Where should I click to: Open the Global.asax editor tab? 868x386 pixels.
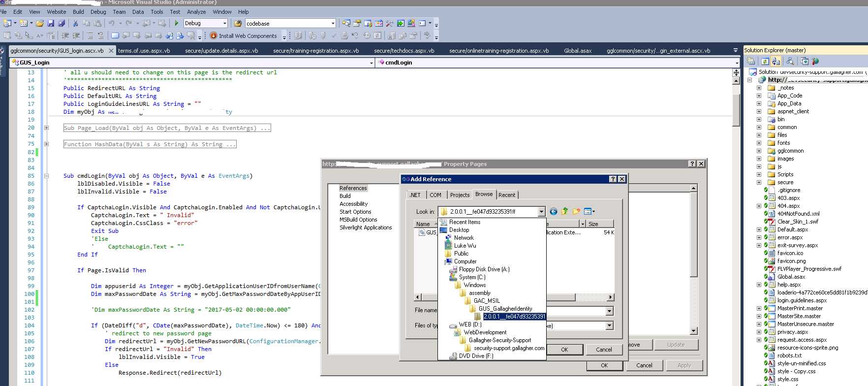pyautogui.click(x=578, y=51)
